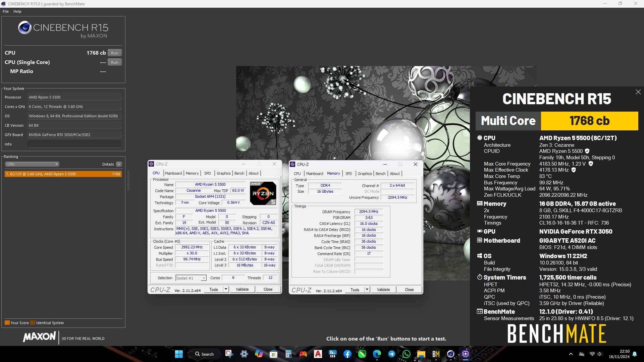
Task: Click Tools button in right CPU-Z window
Action: coord(355,290)
